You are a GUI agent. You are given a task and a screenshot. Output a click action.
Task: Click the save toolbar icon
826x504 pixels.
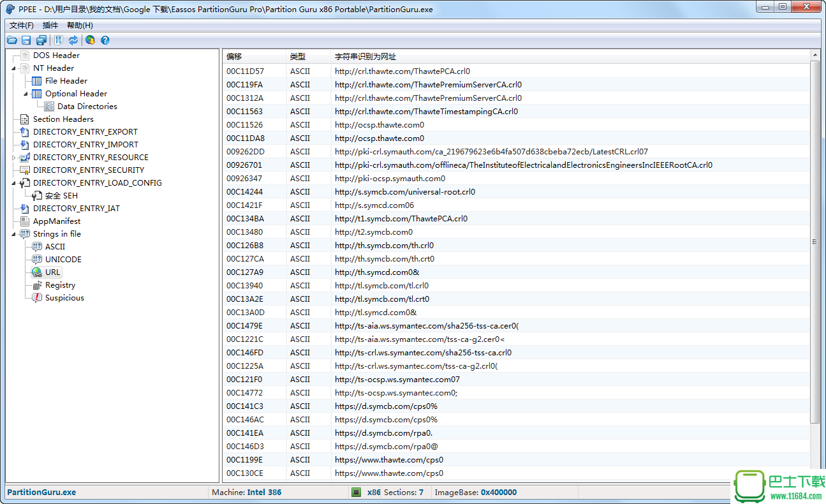pos(26,40)
